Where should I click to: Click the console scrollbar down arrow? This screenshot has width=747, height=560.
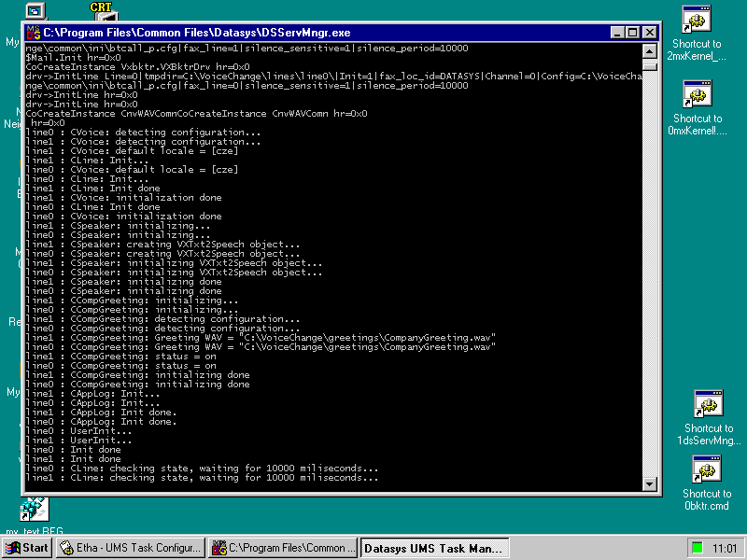(x=650, y=483)
